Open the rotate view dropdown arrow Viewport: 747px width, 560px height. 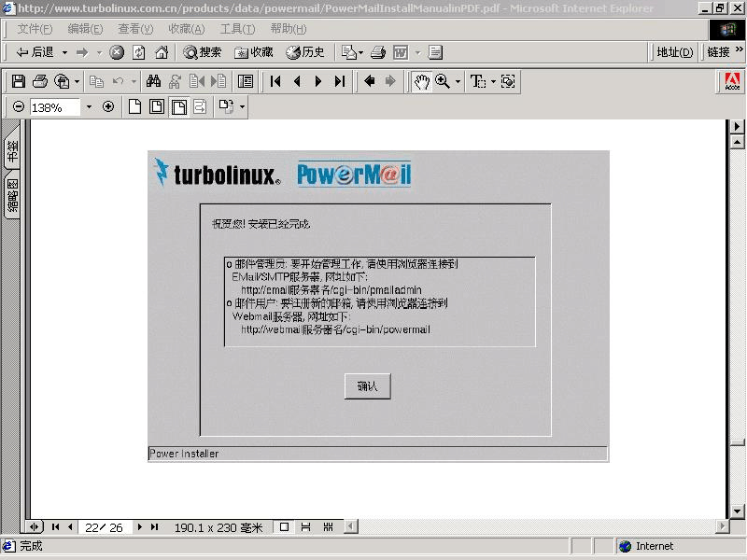tap(242, 107)
